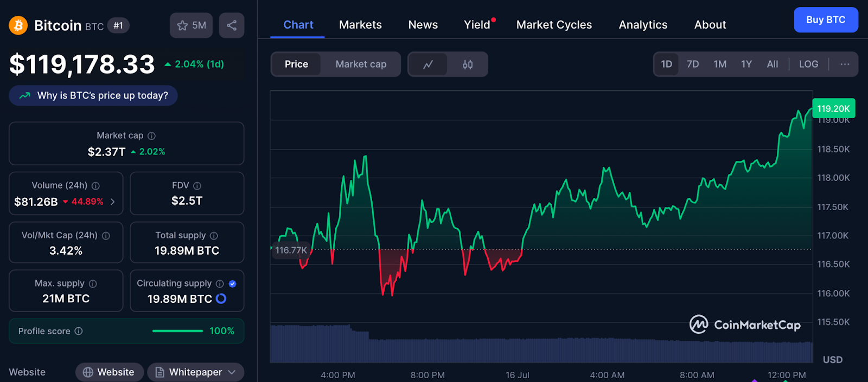This screenshot has width=868, height=382.
Task: Switch chart to Price view
Action: (x=296, y=64)
